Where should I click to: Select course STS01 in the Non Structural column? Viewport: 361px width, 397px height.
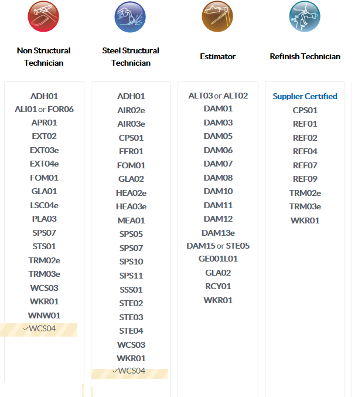click(44, 246)
